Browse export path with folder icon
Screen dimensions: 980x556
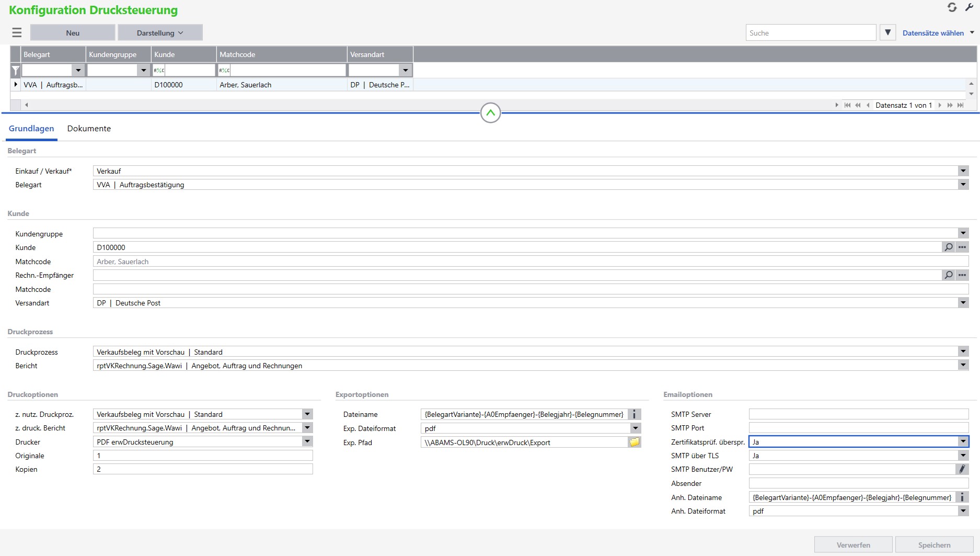coord(635,442)
